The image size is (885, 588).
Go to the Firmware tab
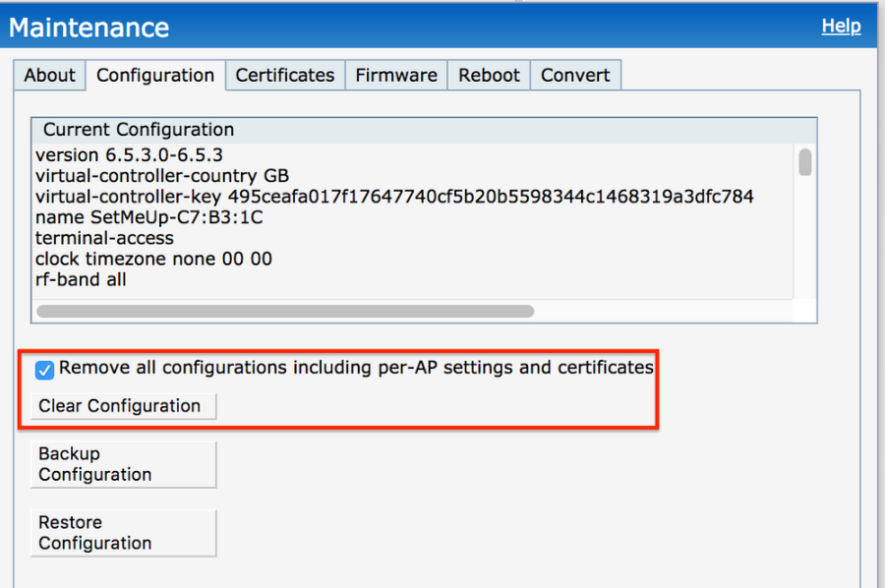click(x=396, y=76)
